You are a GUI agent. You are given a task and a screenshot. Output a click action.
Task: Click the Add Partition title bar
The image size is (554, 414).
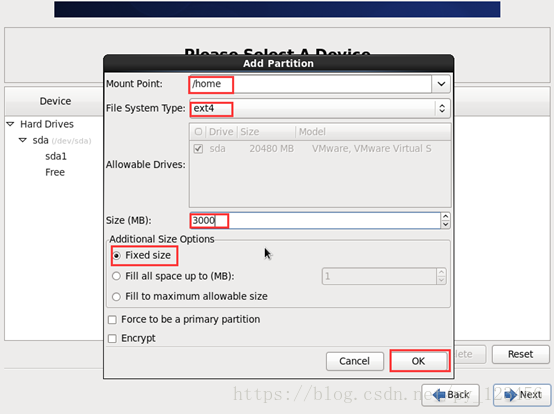coord(278,63)
